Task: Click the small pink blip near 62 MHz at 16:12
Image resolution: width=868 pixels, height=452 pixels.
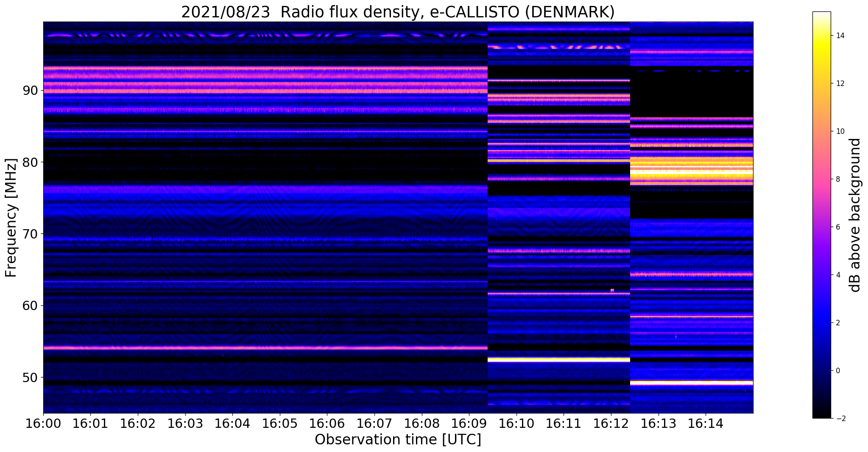Action: [612, 290]
